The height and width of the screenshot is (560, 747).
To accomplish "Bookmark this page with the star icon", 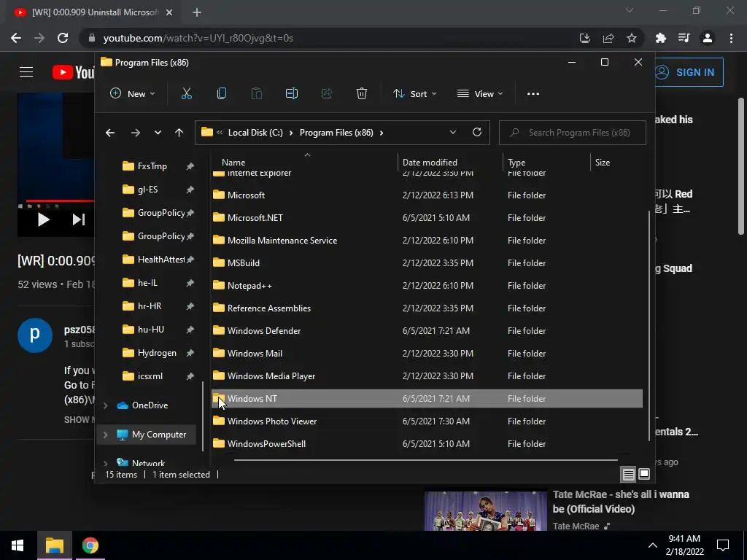I will [x=632, y=38].
